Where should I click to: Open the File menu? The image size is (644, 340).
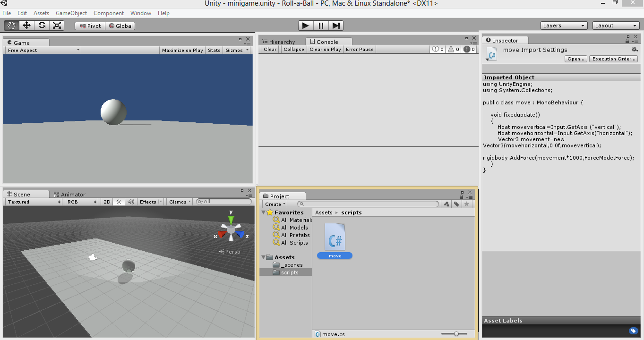[x=7, y=13]
